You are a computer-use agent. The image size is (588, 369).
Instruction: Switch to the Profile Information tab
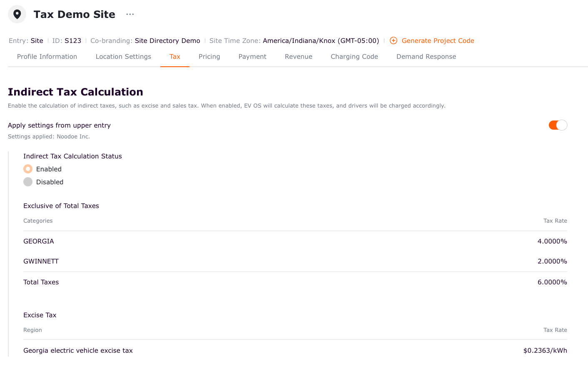click(x=47, y=57)
